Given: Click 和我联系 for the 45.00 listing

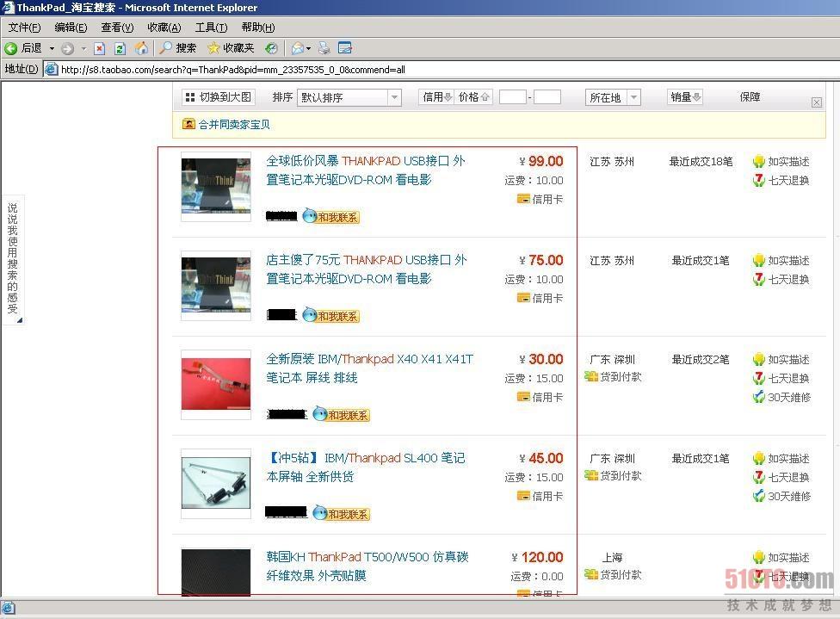Looking at the screenshot, I should pyautogui.click(x=341, y=513).
